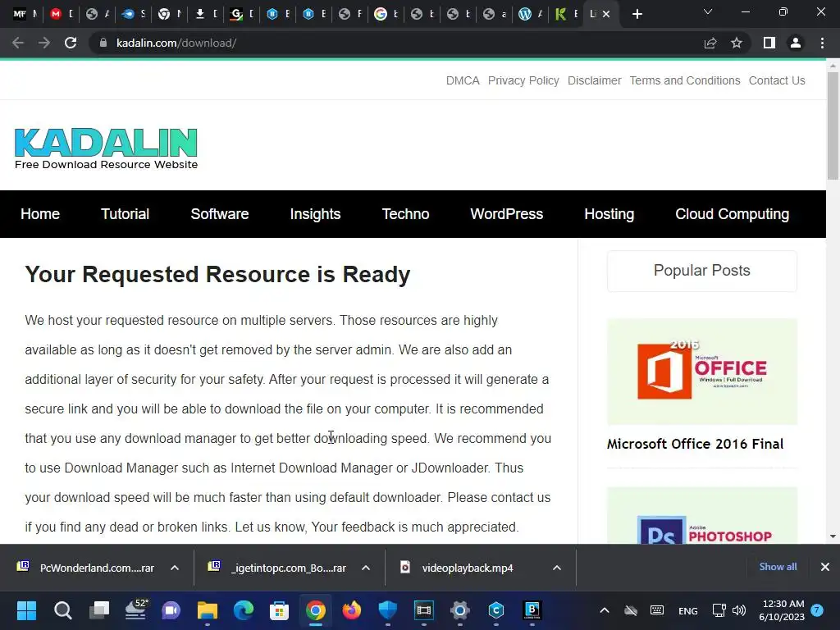The image size is (840, 630).
Task: Click the page vertical scrollbar thumb
Action: point(833,126)
